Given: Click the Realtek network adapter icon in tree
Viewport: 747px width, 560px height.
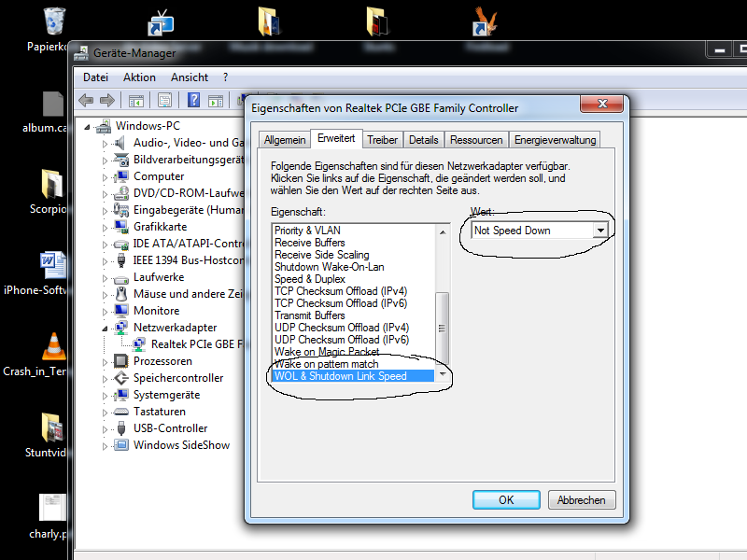Looking at the screenshot, I should point(139,344).
